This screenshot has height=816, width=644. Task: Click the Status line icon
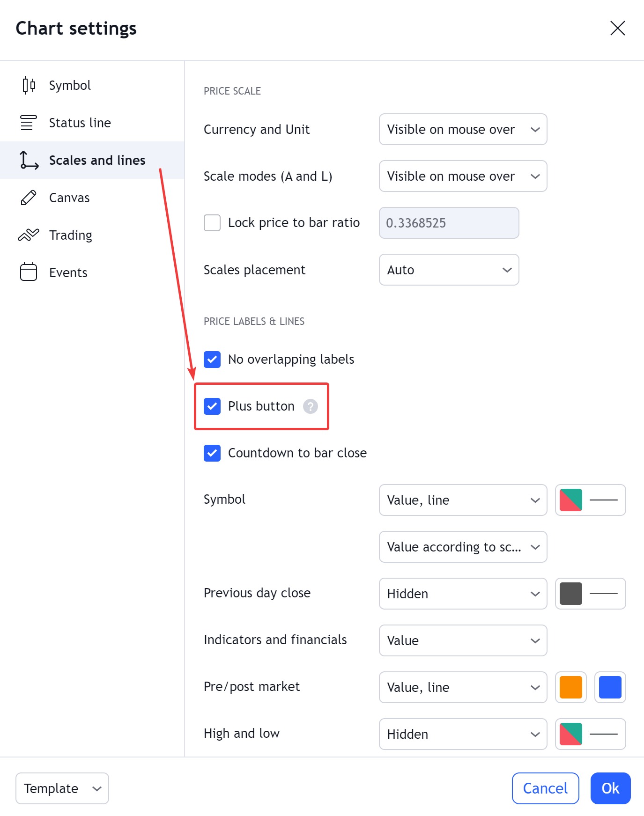tap(28, 123)
